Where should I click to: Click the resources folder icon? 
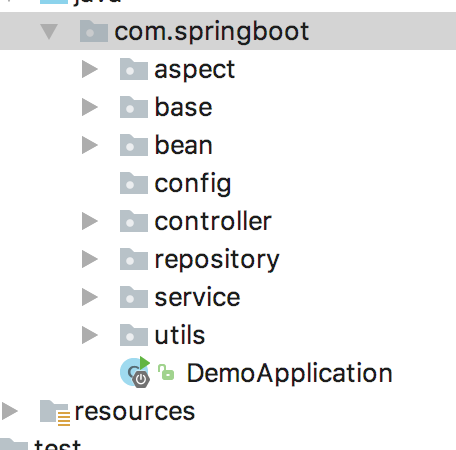55,412
